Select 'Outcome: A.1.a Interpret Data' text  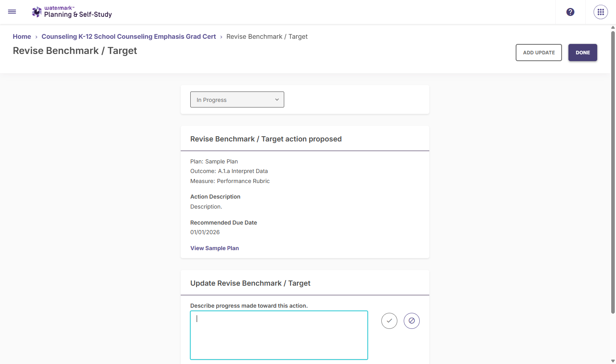pos(229,171)
